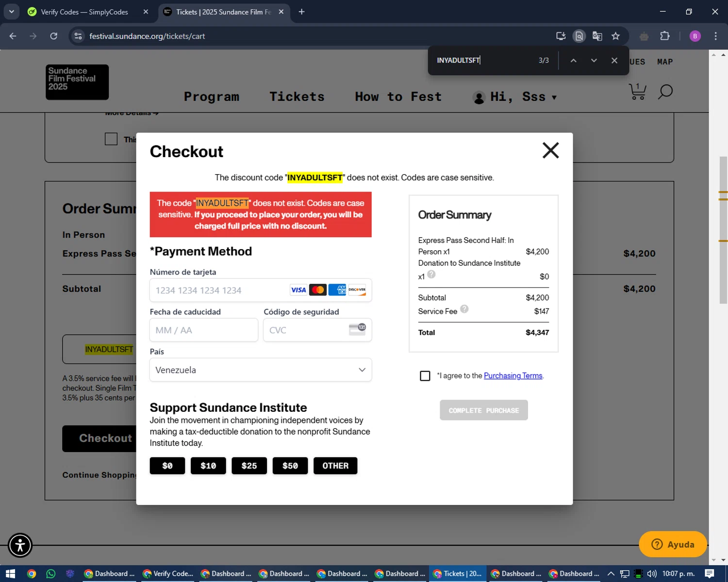Click the background Checkout button
This screenshot has height=582, width=728.
click(99, 438)
